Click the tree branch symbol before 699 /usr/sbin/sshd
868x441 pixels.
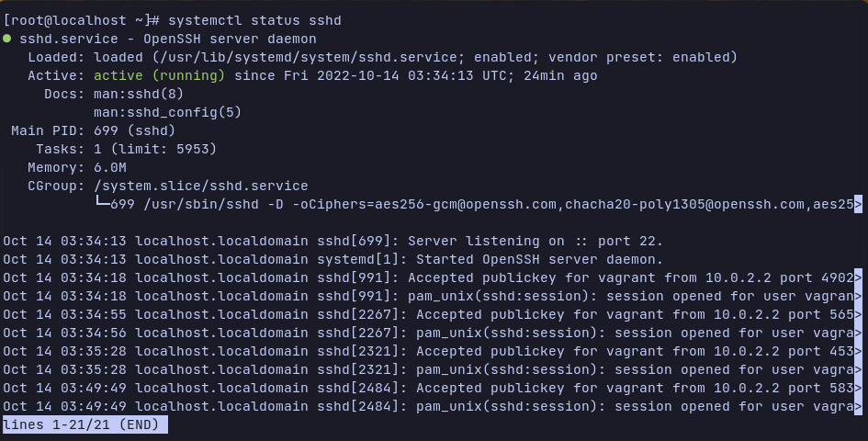coord(102,204)
